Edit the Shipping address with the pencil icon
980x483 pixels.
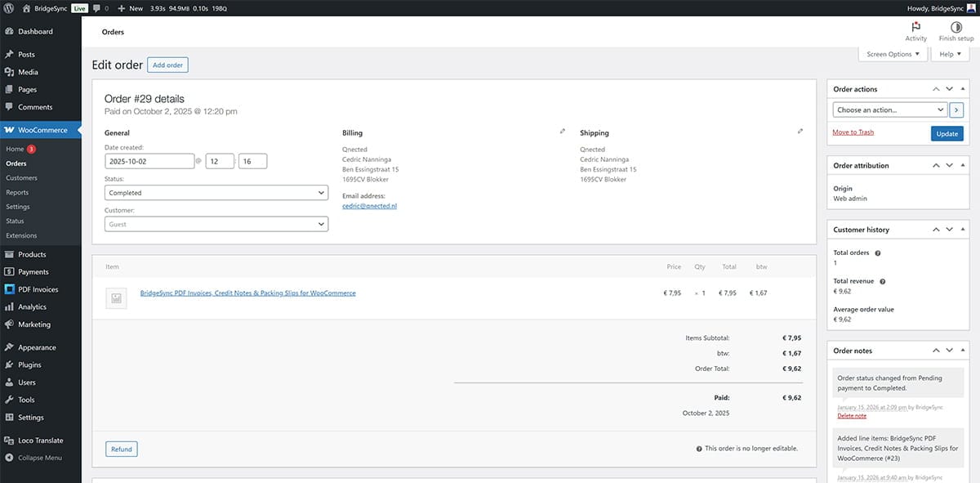799,130
